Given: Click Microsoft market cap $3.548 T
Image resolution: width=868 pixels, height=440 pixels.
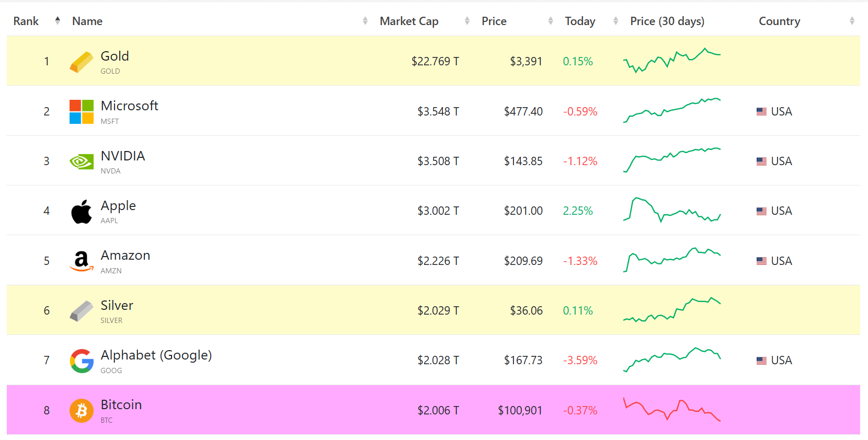Looking at the screenshot, I should [x=438, y=111].
